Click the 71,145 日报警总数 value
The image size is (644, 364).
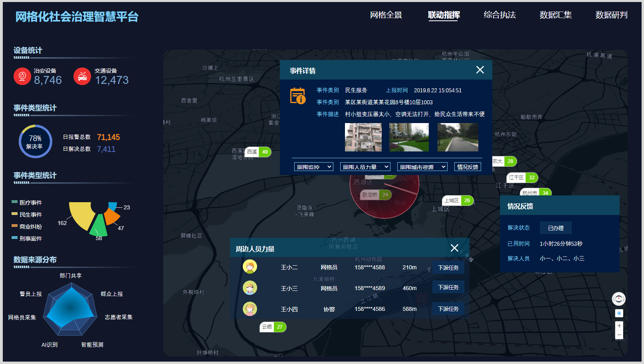pos(108,137)
